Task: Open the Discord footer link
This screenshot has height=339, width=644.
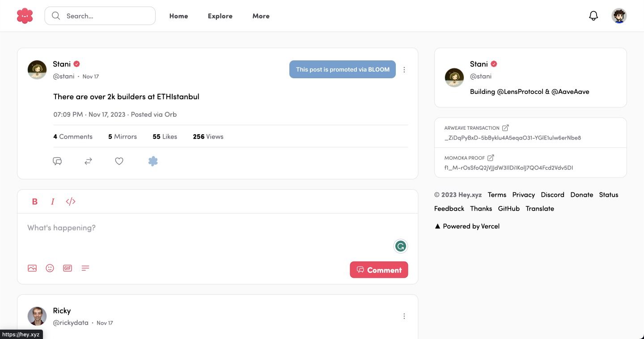Action: (553, 195)
